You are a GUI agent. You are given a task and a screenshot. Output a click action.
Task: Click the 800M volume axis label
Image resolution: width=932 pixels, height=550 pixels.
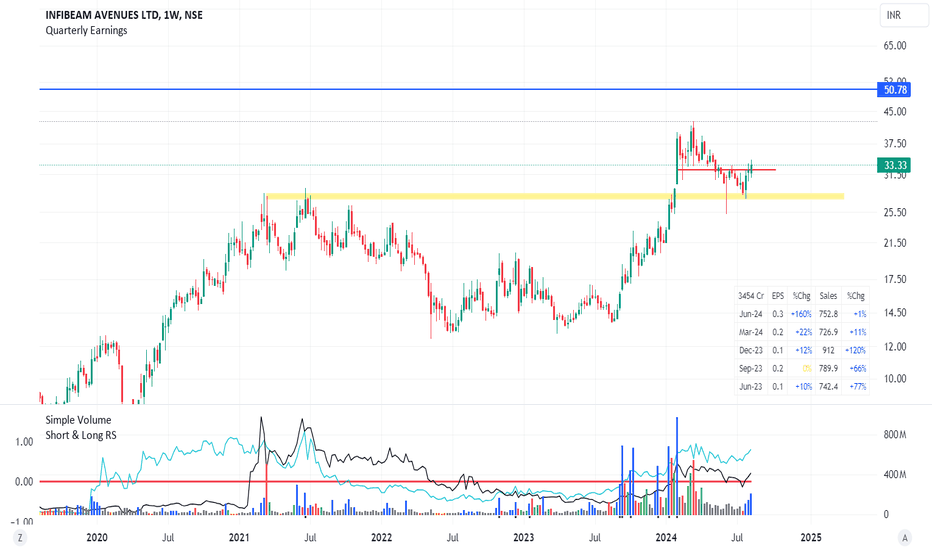click(895, 435)
